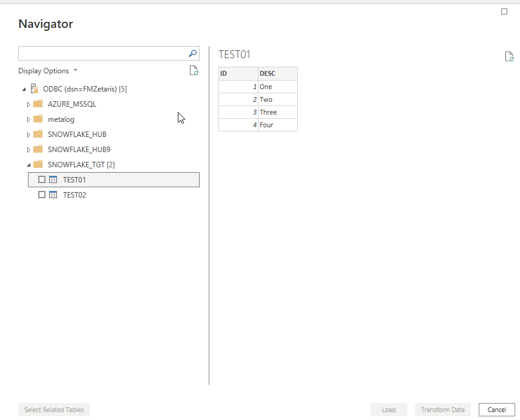Select the TEST01 table label

pos(74,179)
